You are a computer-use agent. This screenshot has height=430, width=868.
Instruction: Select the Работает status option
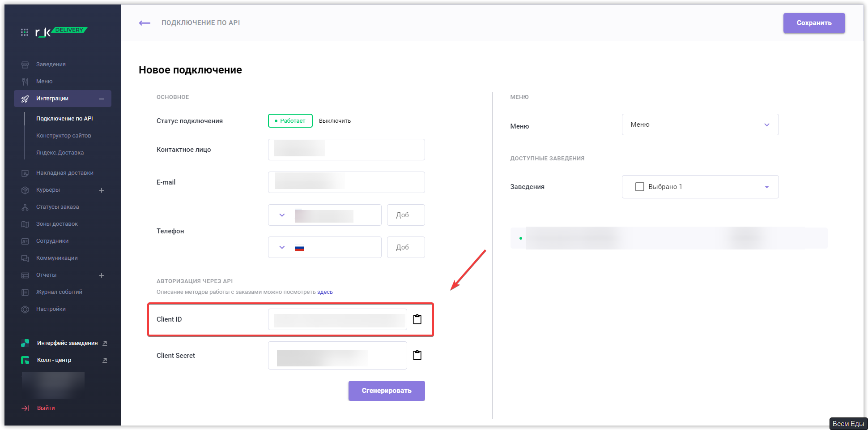290,121
